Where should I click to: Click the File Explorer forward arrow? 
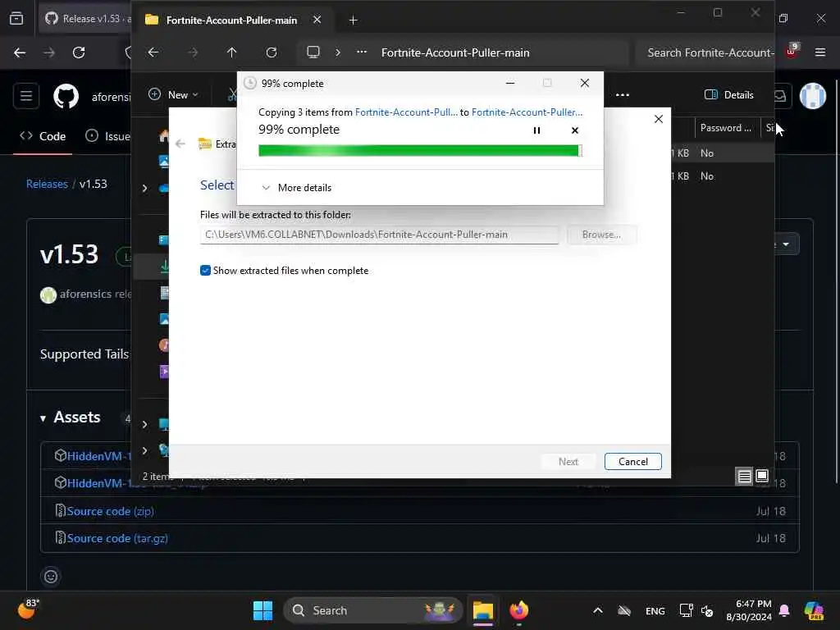193,52
